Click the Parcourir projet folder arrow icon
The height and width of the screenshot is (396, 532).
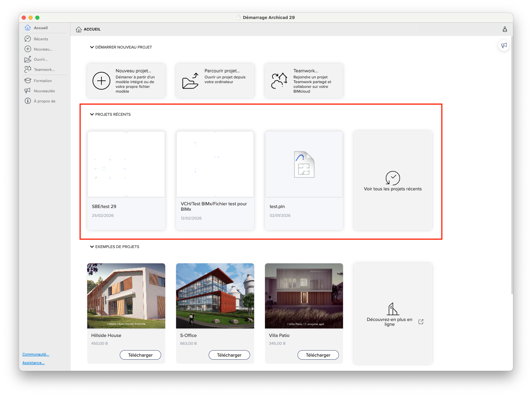pyautogui.click(x=190, y=81)
